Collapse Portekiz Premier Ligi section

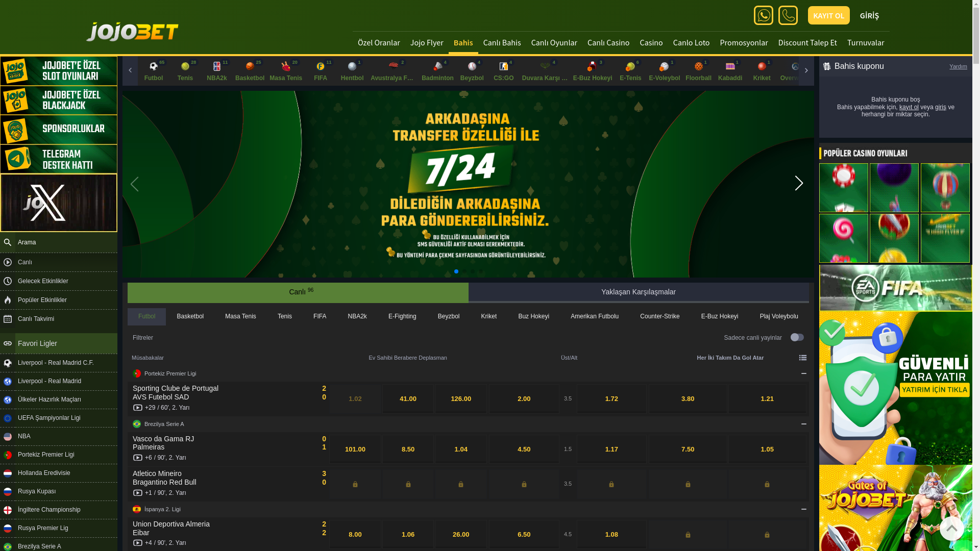pyautogui.click(x=804, y=373)
